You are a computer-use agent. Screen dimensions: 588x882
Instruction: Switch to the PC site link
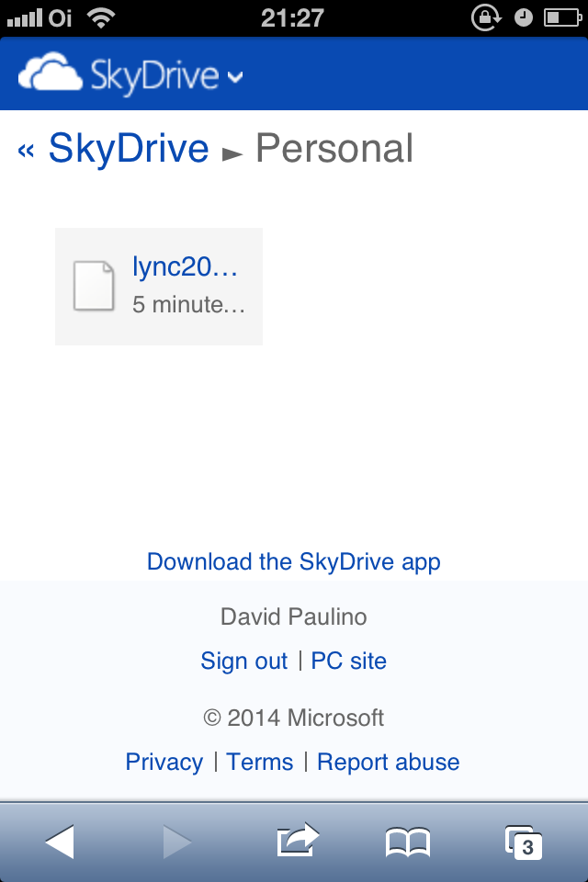[349, 661]
